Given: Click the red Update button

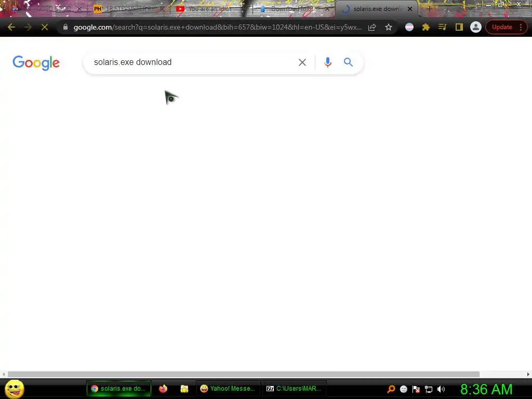Looking at the screenshot, I should [502, 27].
